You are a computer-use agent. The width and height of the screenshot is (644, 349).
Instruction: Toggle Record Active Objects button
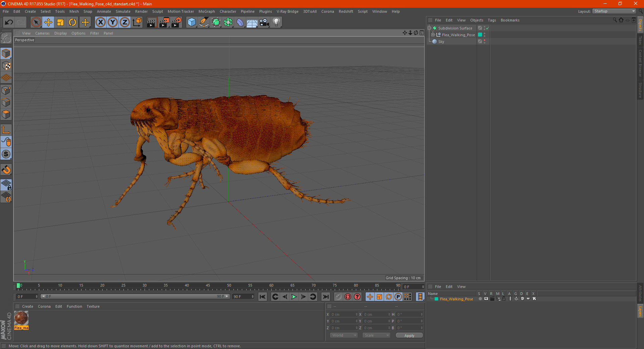348,297
